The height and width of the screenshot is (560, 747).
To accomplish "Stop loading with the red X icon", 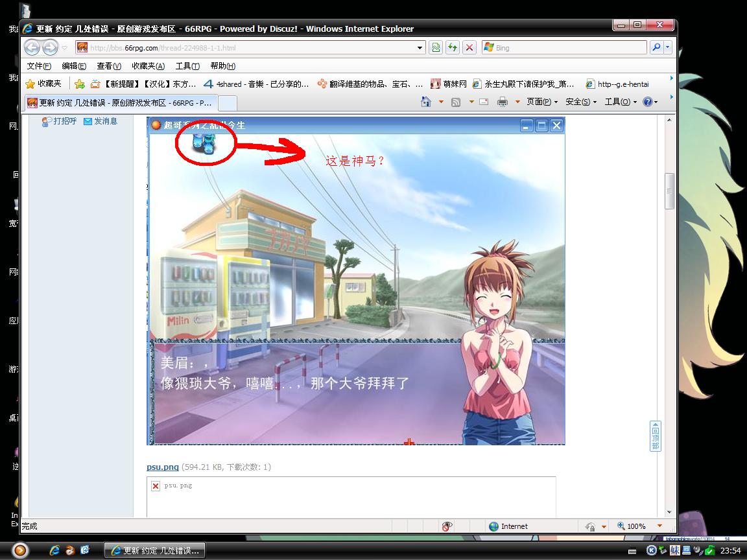I will click(x=469, y=47).
